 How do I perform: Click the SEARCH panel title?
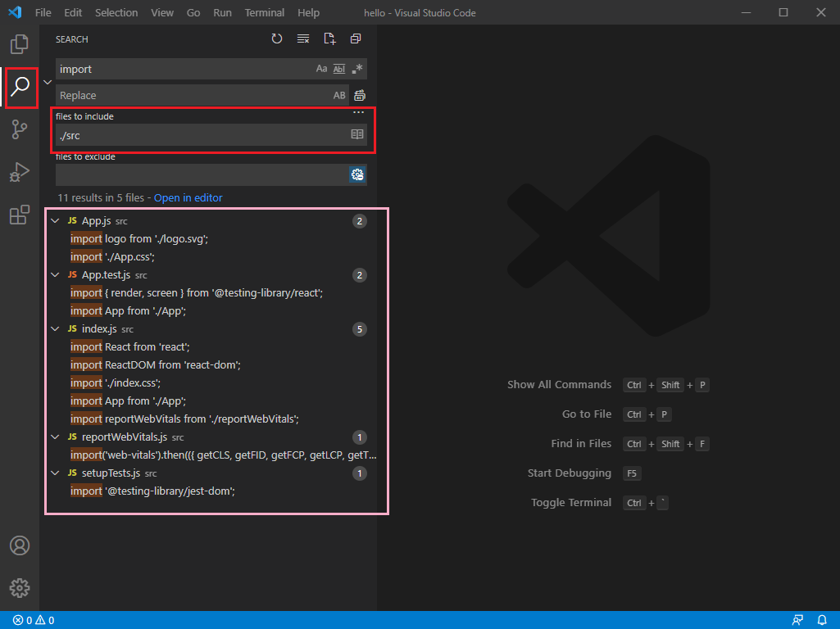[72, 39]
